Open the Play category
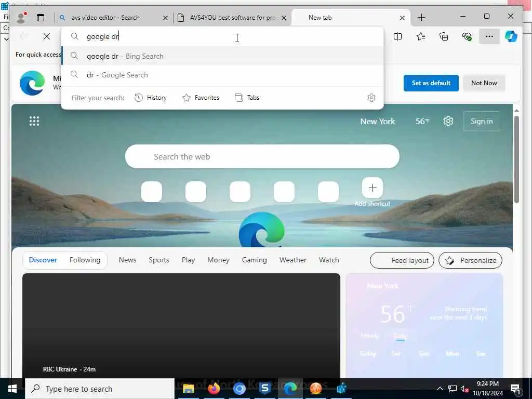The width and height of the screenshot is (532, 399). click(188, 260)
